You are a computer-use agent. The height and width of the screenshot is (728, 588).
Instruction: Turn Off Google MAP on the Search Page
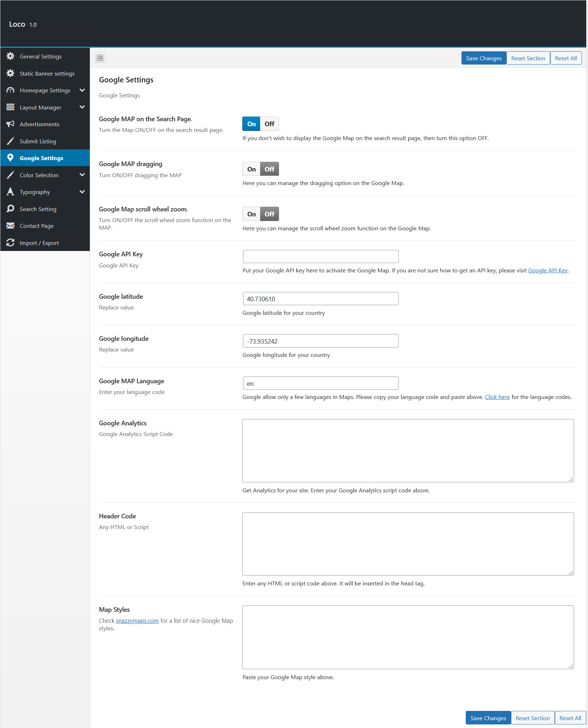point(269,124)
